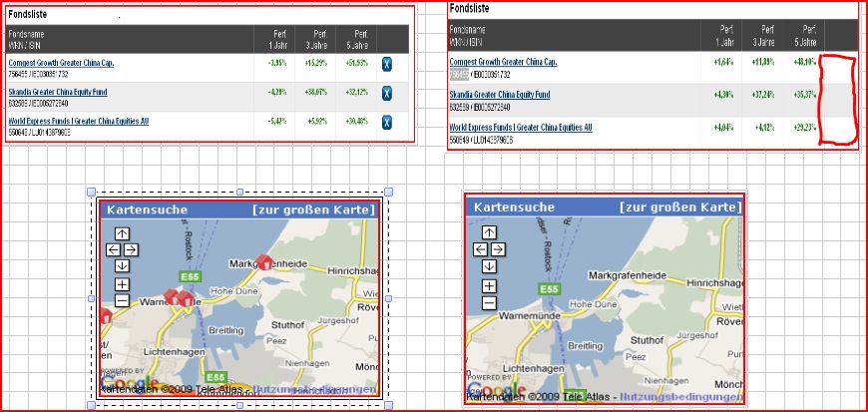Select the '+48,10%' performance value
The height and width of the screenshot is (412, 868).
(805, 62)
